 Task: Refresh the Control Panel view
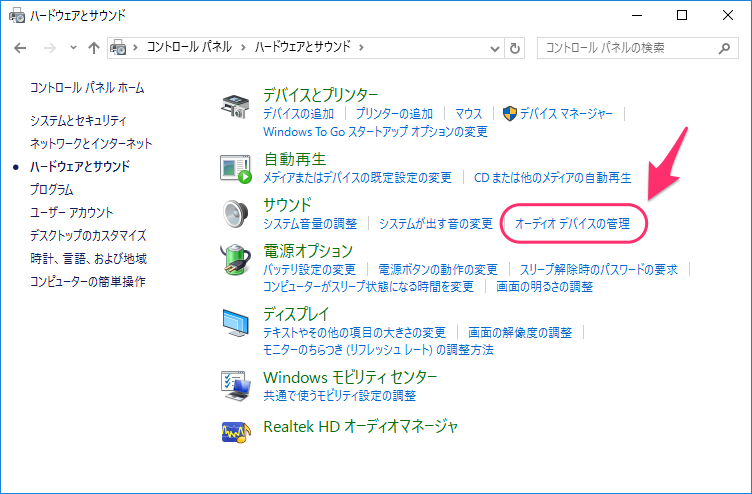(515, 48)
